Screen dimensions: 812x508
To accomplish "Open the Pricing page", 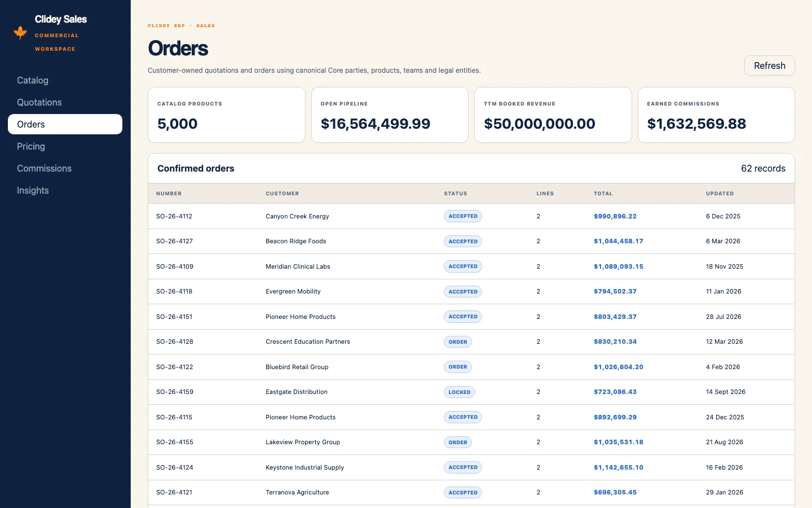I will pyautogui.click(x=65, y=146).
